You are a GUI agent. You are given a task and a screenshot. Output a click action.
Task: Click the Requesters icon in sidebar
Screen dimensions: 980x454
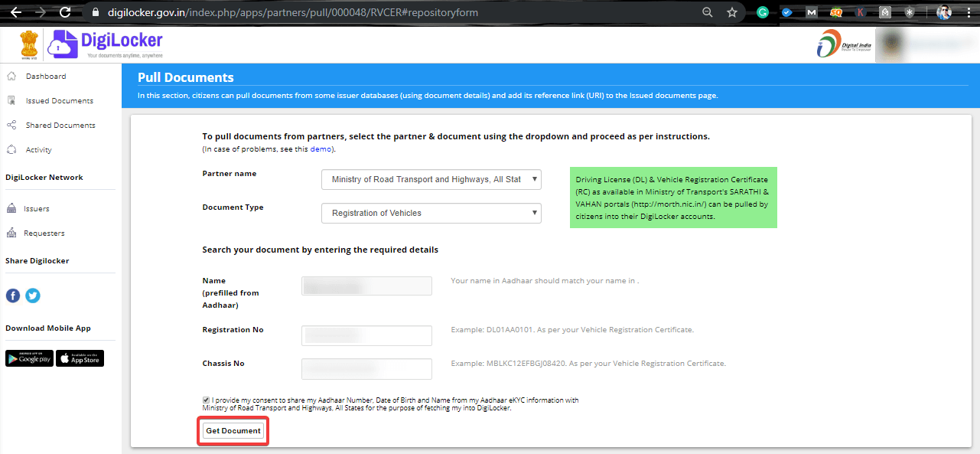coord(11,233)
